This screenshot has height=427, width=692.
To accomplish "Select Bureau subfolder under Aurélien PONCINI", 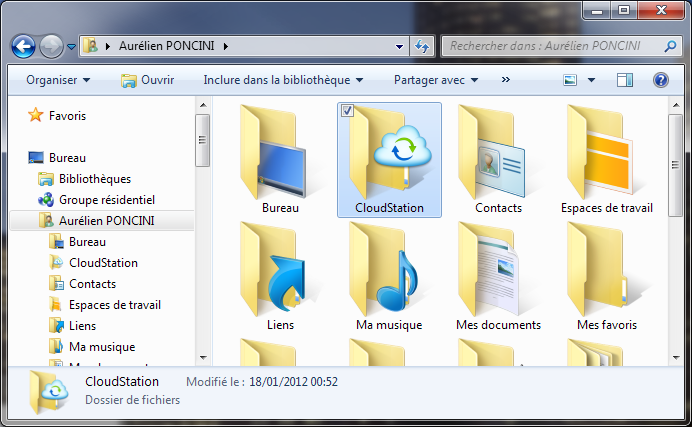I will [x=87, y=242].
